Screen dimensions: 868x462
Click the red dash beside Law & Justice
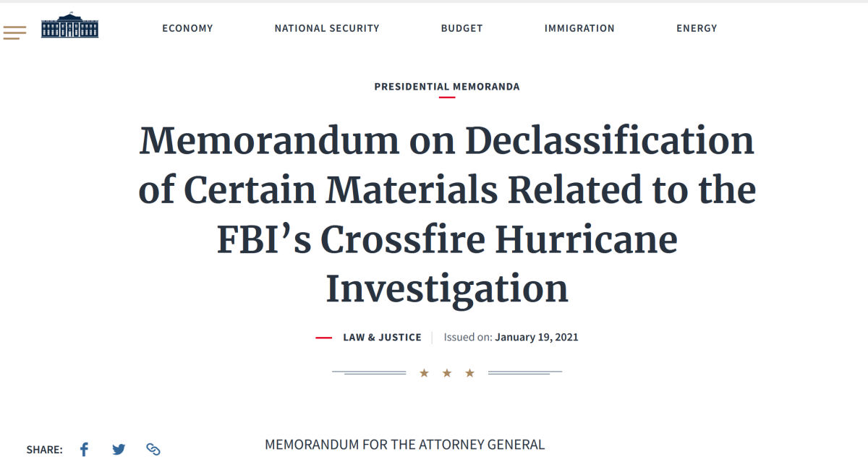(323, 338)
